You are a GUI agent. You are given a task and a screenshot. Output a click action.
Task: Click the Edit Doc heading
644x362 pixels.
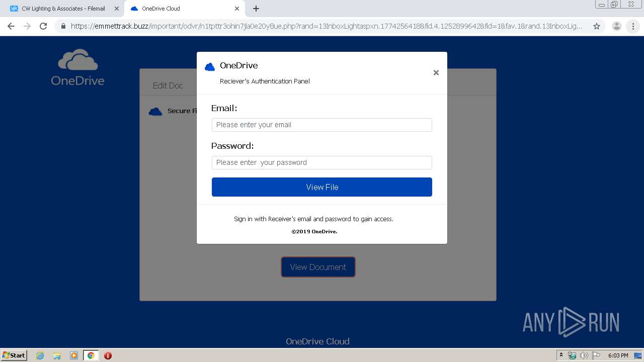pos(168,85)
